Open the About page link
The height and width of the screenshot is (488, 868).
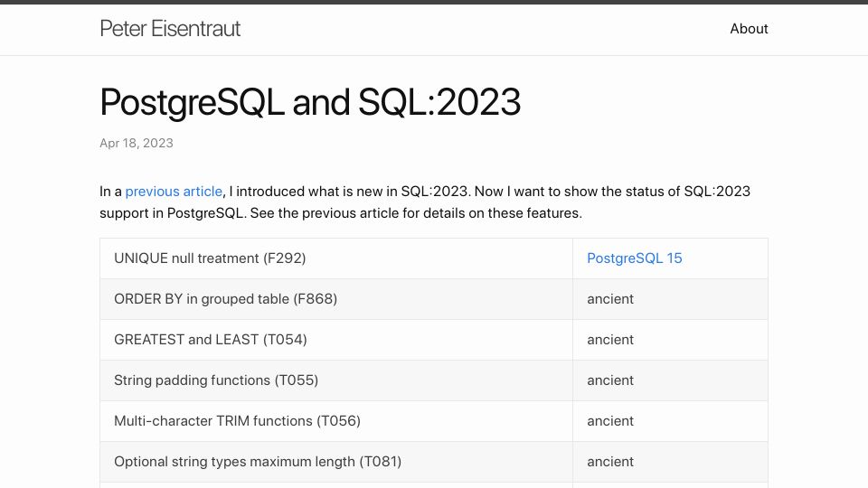tap(749, 29)
